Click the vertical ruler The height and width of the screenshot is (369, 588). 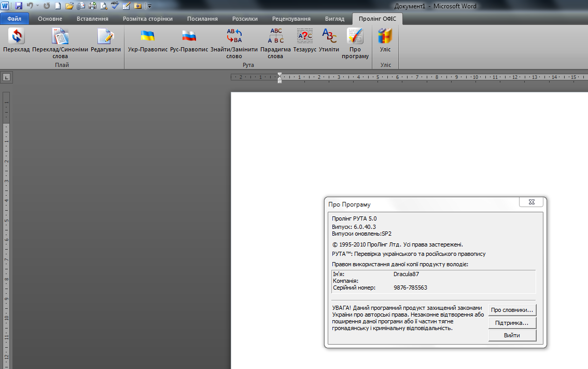[6, 230]
